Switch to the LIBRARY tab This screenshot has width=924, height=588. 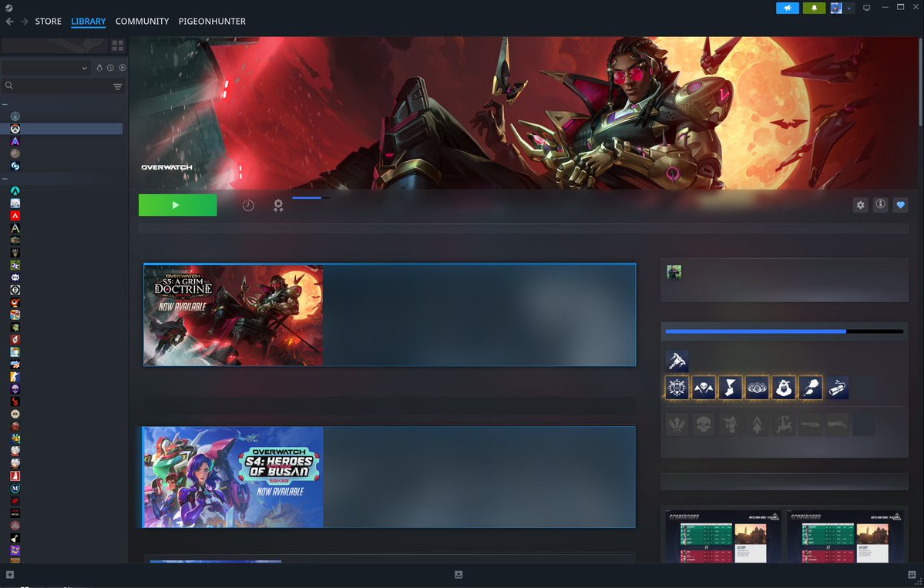89,22
